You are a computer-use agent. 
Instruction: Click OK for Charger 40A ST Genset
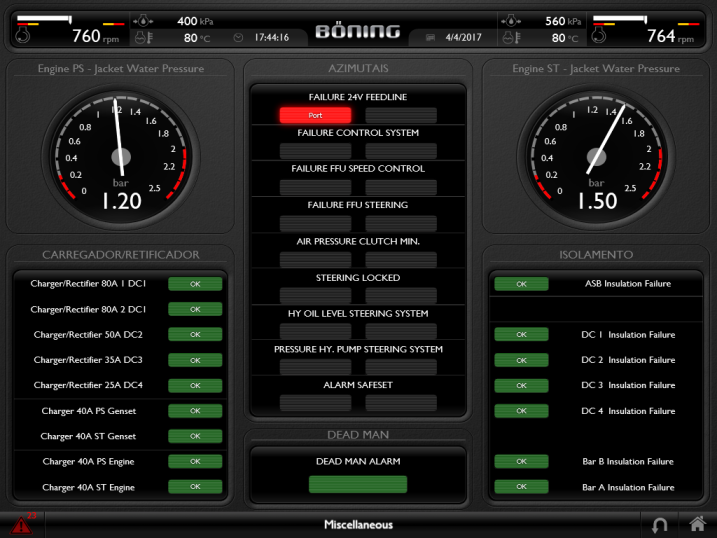click(195, 436)
